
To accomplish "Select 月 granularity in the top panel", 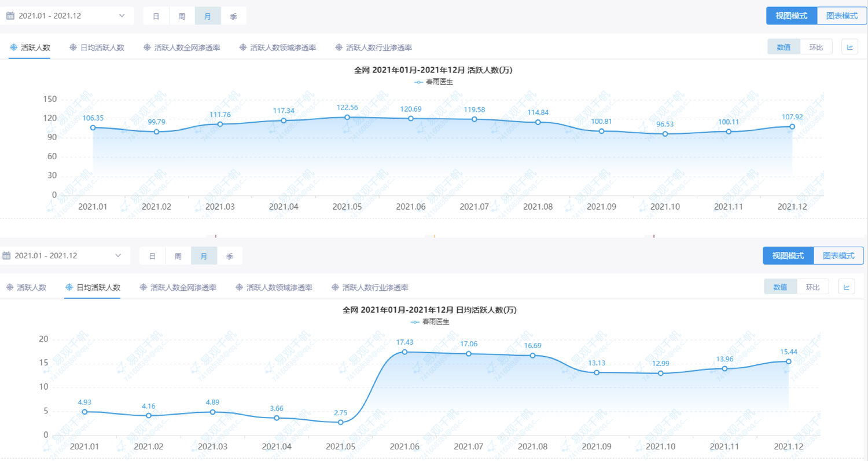I will pos(208,16).
